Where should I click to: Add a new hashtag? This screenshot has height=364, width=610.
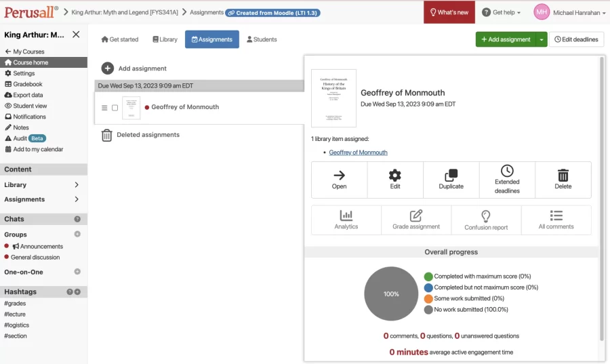click(77, 291)
